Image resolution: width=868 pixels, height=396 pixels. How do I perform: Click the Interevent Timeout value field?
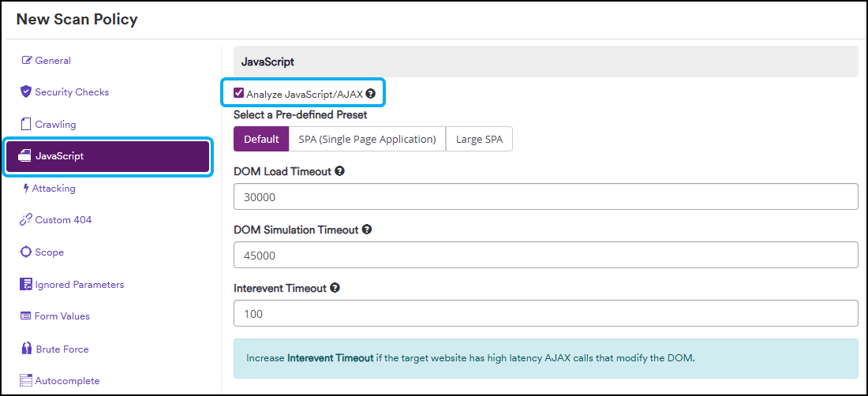(546, 314)
